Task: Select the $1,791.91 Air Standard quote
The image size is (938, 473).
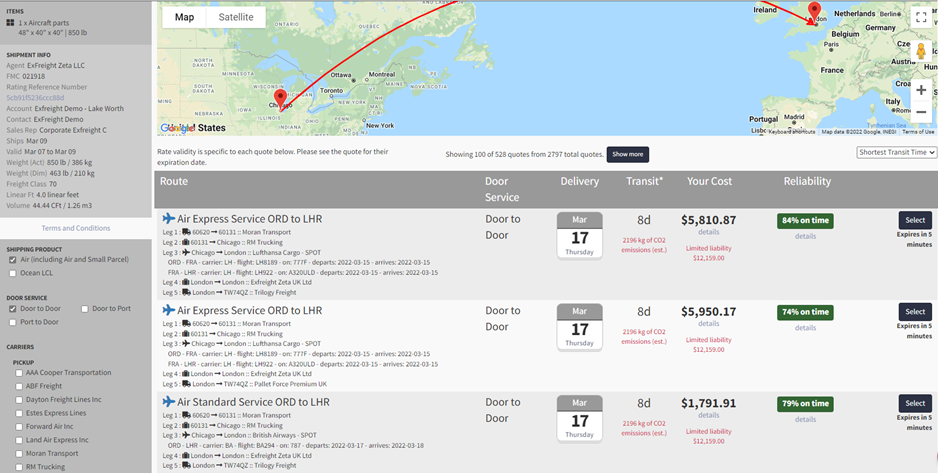Action: (x=915, y=403)
